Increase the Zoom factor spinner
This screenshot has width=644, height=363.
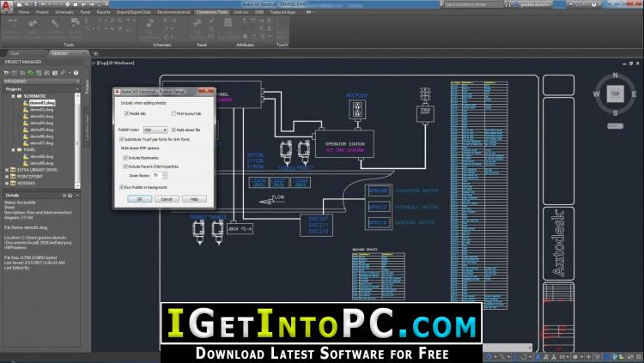tap(165, 173)
